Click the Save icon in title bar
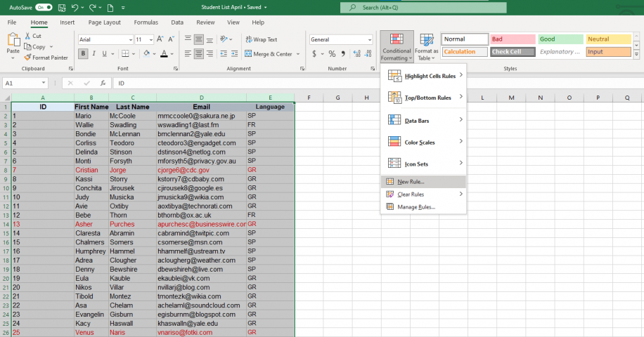 [62, 8]
